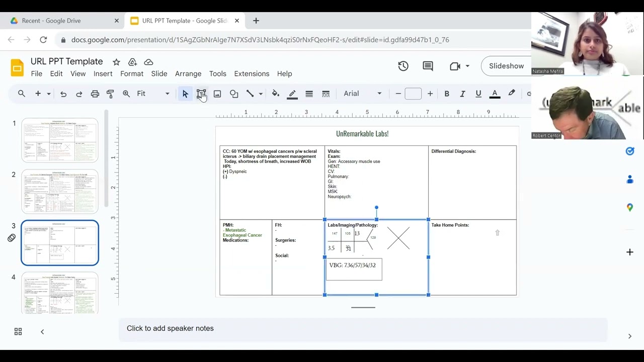Viewport: 644px width, 362px height.
Task: Change the border weight
Action: 309,94
